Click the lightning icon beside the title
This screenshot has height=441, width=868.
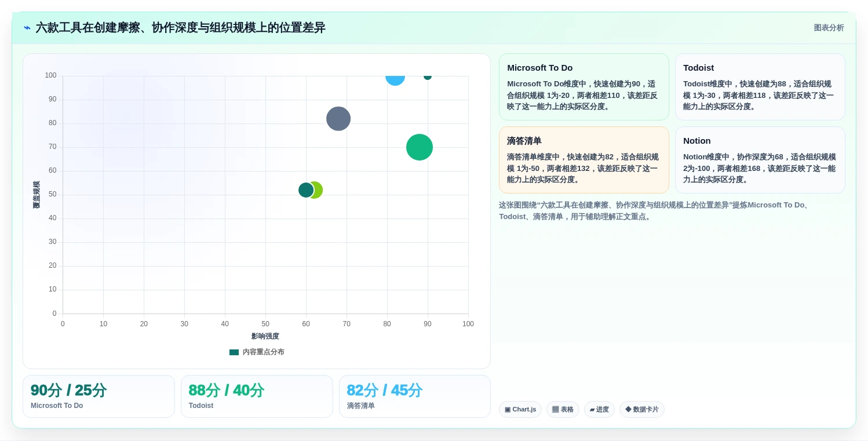27,28
